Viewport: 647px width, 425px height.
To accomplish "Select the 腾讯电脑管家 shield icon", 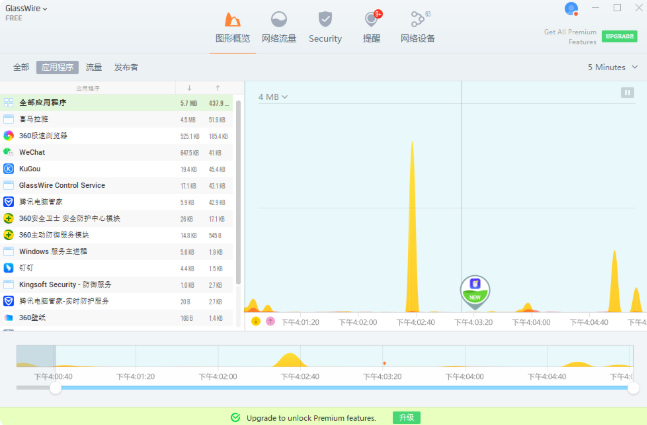I will [x=8, y=202].
